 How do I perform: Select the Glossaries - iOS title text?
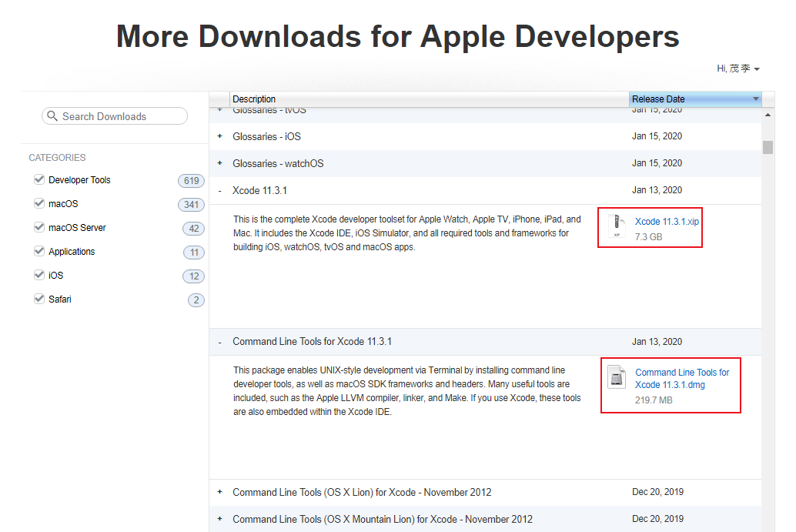[266, 136]
